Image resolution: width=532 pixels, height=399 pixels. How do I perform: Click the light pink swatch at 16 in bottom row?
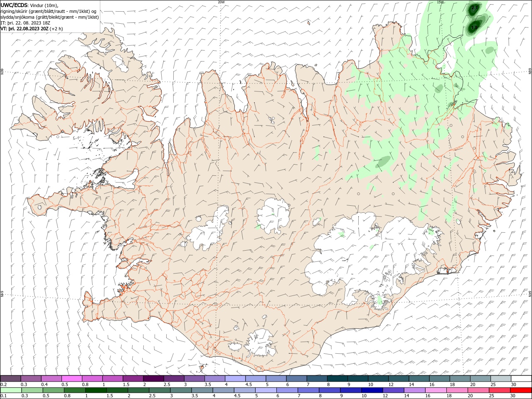[435, 390]
